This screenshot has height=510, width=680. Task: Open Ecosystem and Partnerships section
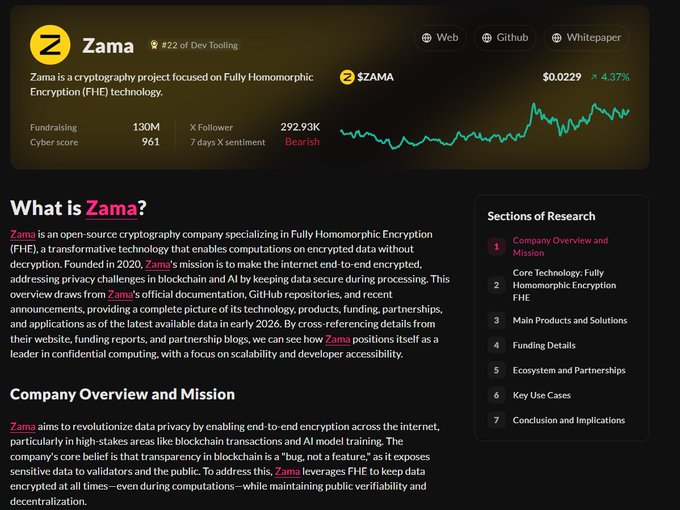click(568, 370)
